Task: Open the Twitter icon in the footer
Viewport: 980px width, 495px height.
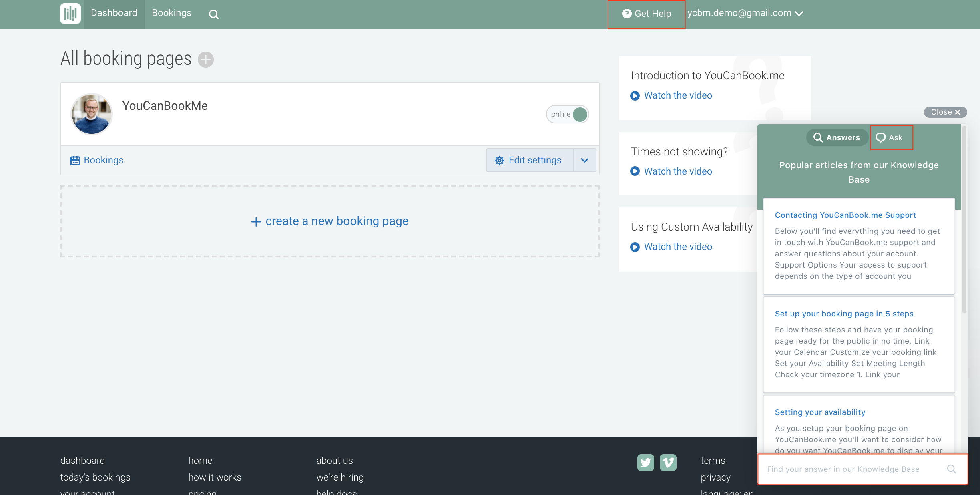Action: tap(645, 463)
